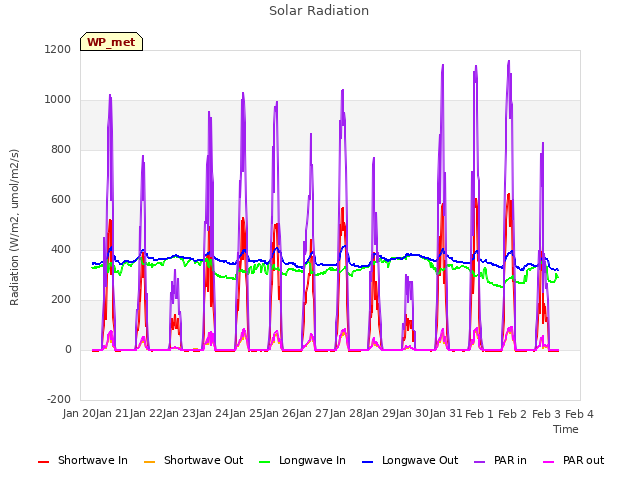Click the Jan 24 x-axis label

[x=213, y=413]
